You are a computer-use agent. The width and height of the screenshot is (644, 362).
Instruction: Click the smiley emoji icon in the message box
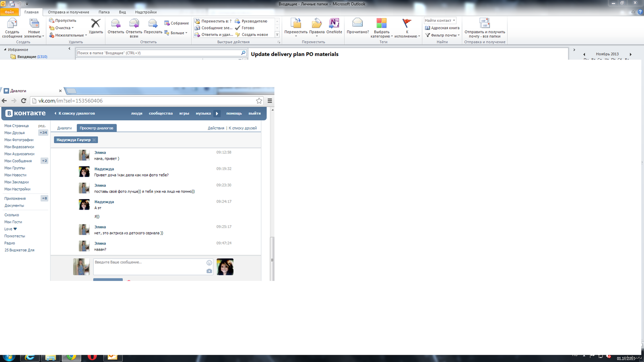(x=209, y=263)
